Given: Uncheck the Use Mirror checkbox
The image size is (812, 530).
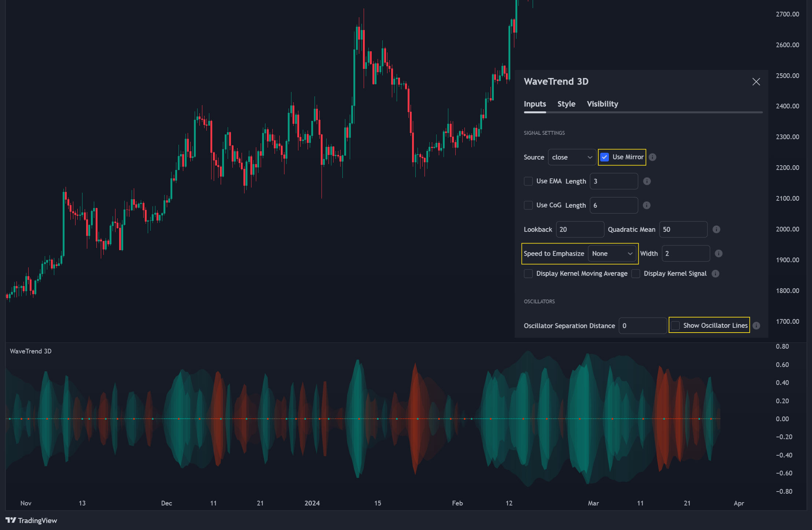Looking at the screenshot, I should [605, 157].
